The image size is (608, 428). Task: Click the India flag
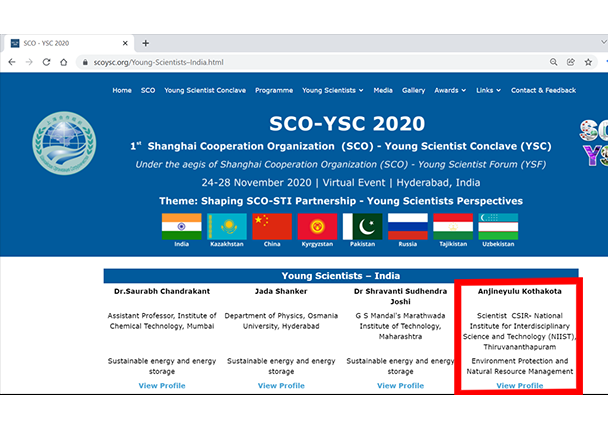181,226
